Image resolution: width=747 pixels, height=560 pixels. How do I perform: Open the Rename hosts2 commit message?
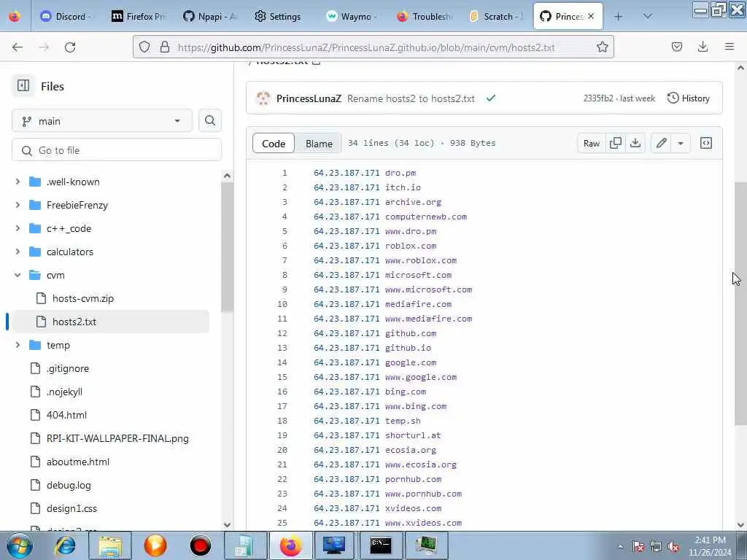(411, 98)
